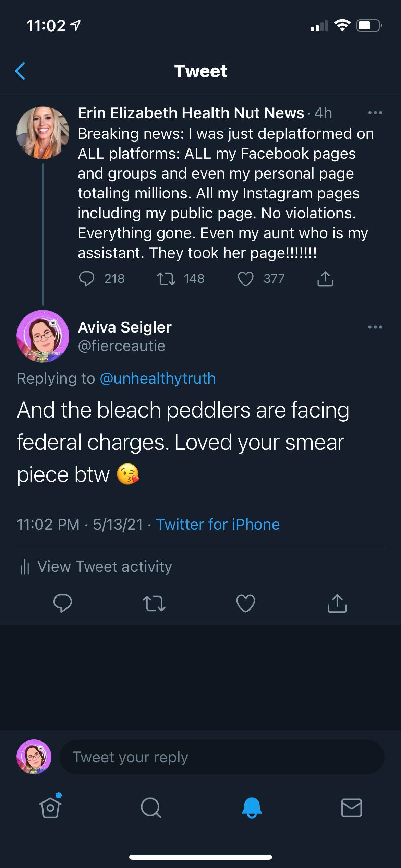Image resolution: width=401 pixels, height=868 pixels.
Task: Open the Messages envelope tab
Action: click(352, 808)
